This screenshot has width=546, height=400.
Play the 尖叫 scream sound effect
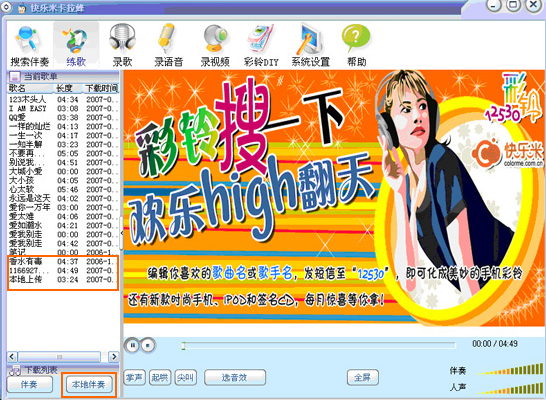(186, 377)
